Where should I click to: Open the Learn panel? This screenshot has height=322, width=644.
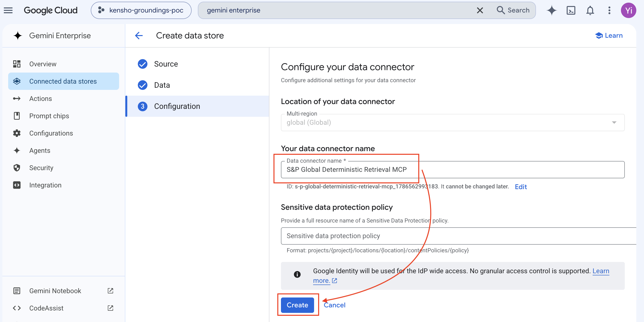609,36
